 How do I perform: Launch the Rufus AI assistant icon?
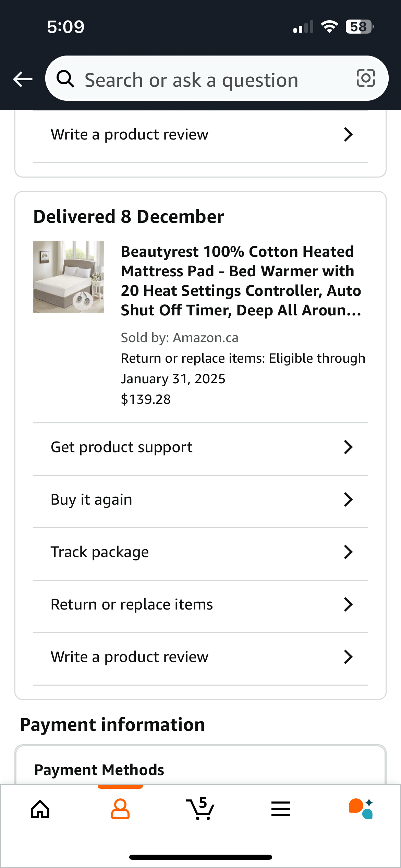[x=361, y=809]
